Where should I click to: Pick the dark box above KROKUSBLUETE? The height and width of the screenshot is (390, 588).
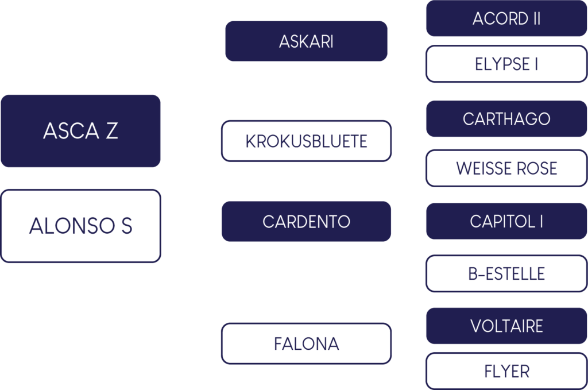pyautogui.click(x=306, y=41)
